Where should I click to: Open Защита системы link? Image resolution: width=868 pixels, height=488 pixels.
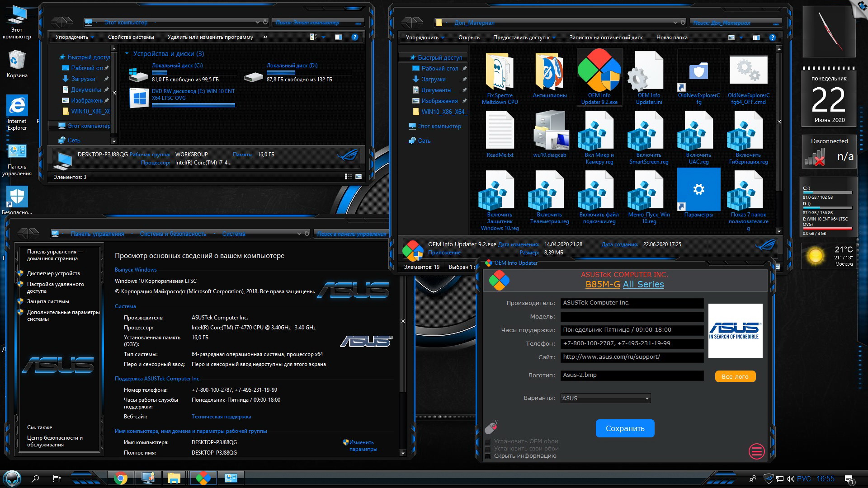(x=48, y=301)
